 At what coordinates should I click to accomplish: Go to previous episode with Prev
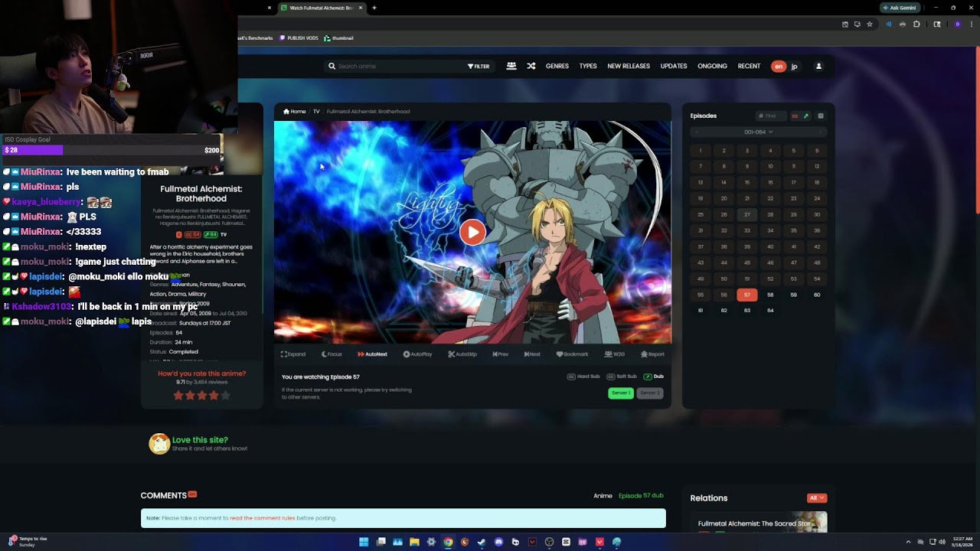click(x=501, y=354)
